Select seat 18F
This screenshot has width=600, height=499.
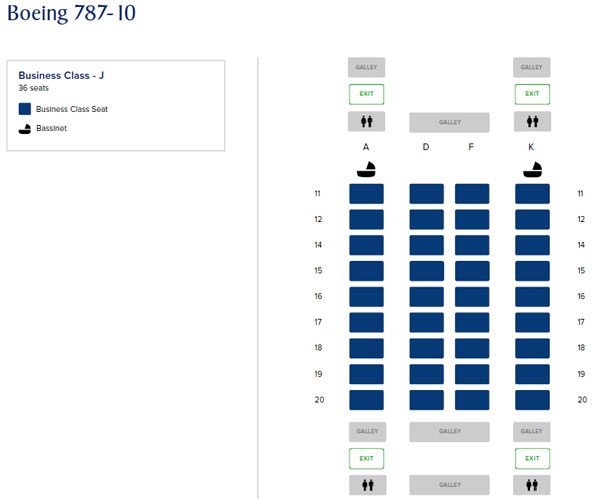(472, 348)
